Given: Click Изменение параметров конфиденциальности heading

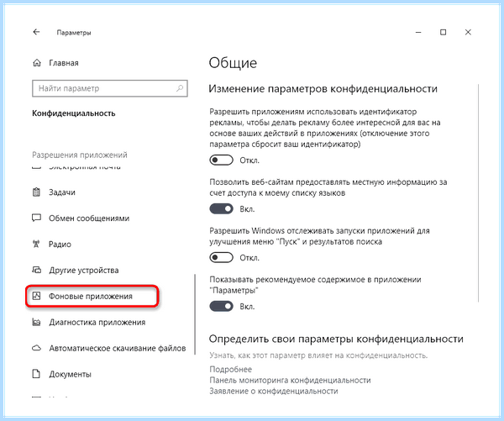Looking at the screenshot, I should 323,89.
